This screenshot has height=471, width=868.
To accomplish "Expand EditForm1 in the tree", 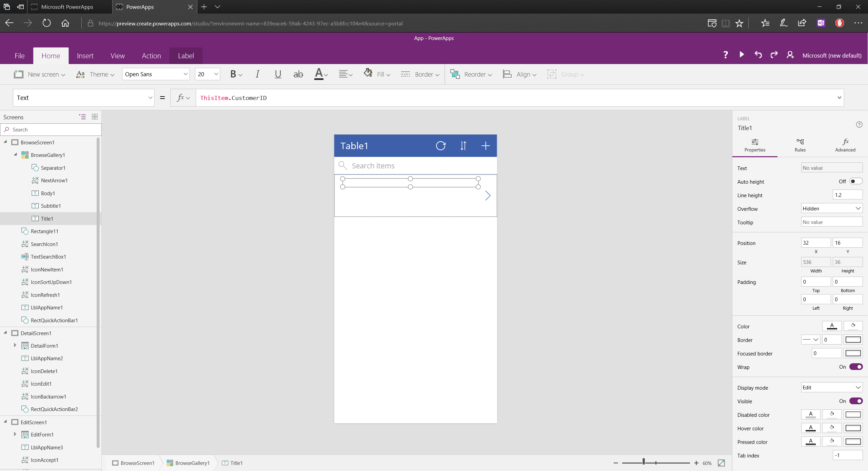I will point(15,434).
